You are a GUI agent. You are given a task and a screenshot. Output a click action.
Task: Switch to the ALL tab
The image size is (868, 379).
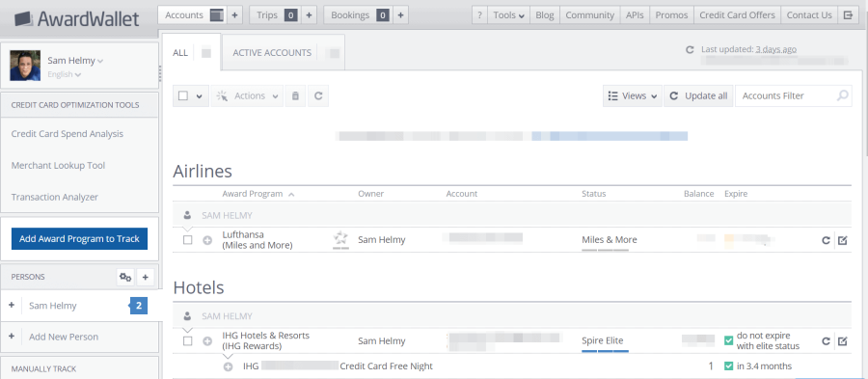192,53
